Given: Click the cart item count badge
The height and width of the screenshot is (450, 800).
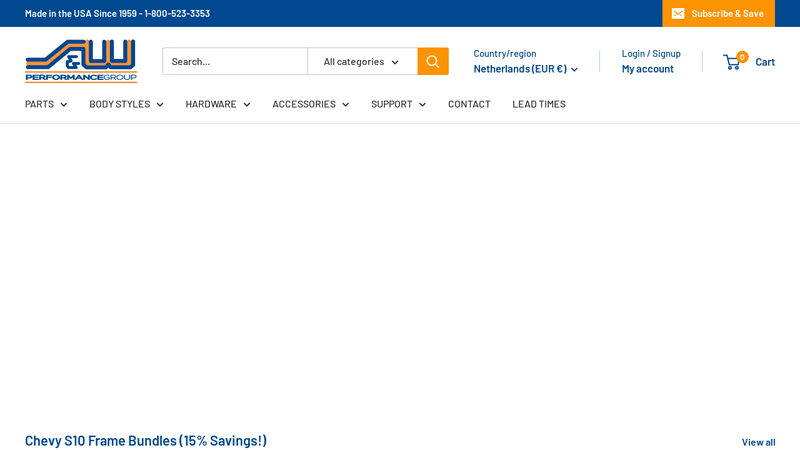Looking at the screenshot, I should [742, 57].
